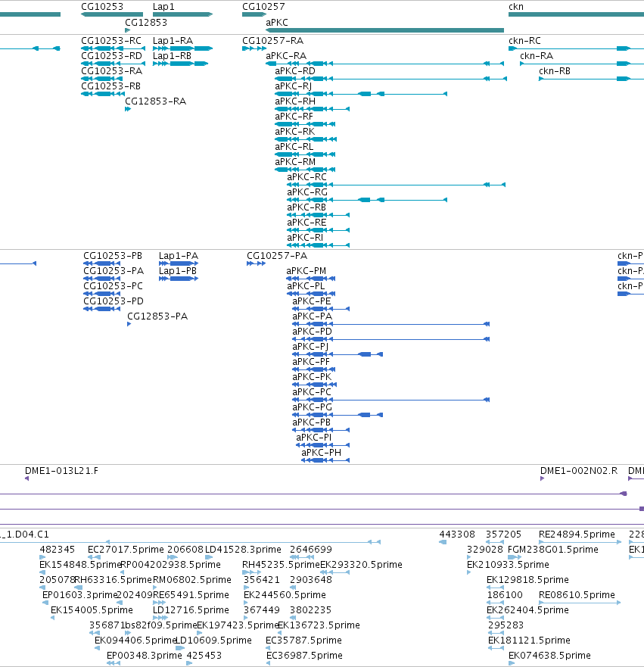
Task: Select EST RH45235.5prime
Action: point(252,572)
